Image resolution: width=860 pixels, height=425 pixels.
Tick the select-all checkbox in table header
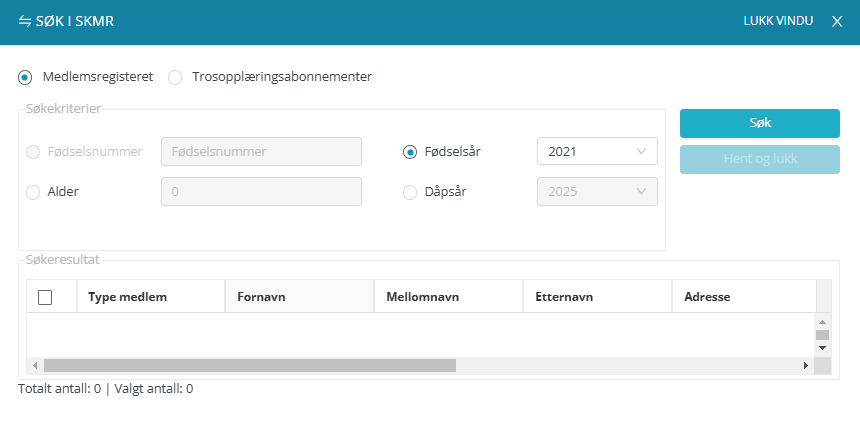click(x=45, y=297)
